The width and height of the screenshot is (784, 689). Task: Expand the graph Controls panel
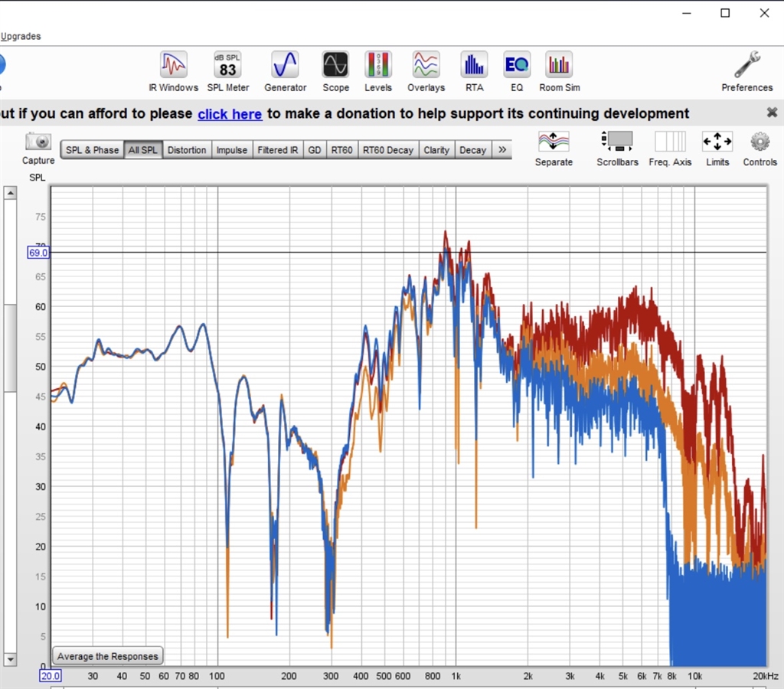759,149
